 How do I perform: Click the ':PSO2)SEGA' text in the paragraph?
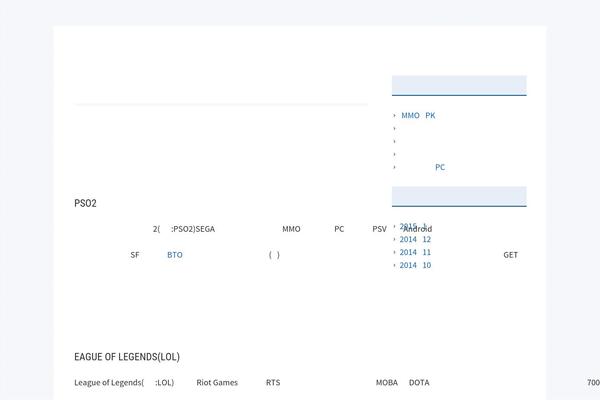(x=193, y=229)
